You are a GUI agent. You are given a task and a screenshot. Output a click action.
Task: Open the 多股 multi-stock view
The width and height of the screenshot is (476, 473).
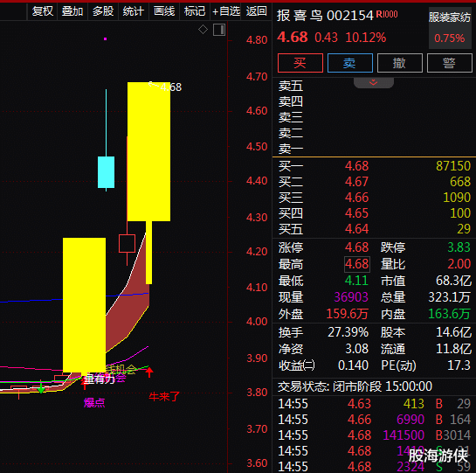coord(103,11)
